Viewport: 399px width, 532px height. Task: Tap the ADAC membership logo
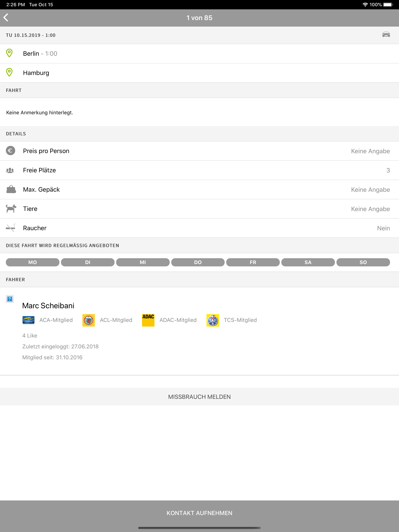(x=148, y=320)
